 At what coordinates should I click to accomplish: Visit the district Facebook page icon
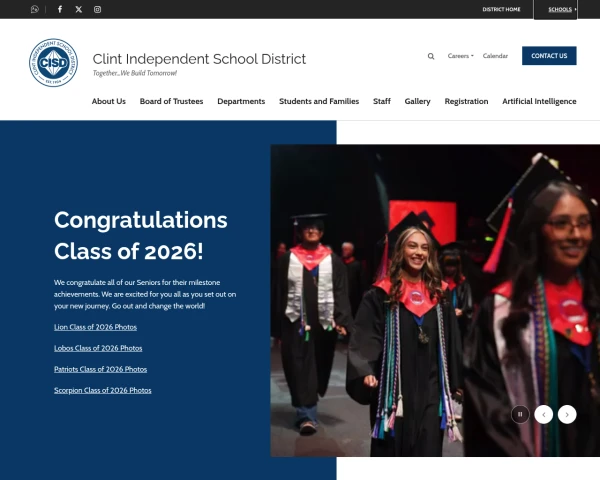point(60,9)
